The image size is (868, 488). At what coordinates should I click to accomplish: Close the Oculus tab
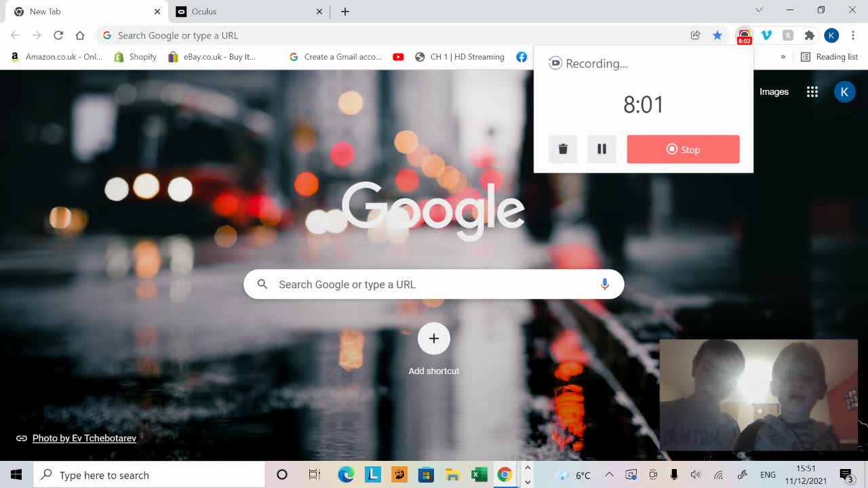coord(320,12)
